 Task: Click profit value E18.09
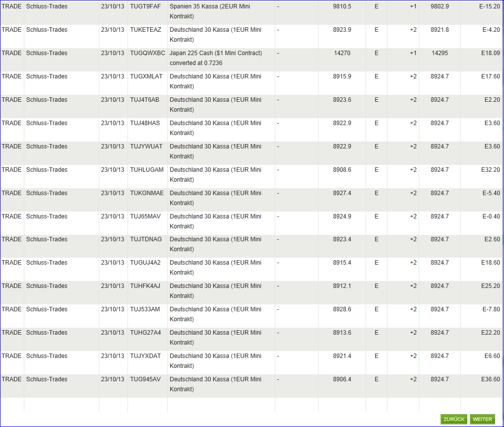(x=491, y=53)
